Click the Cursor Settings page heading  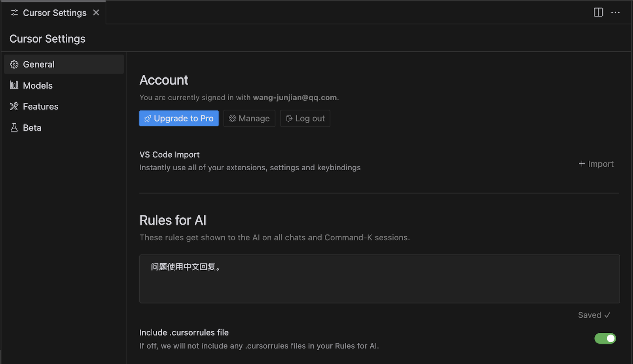(47, 39)
